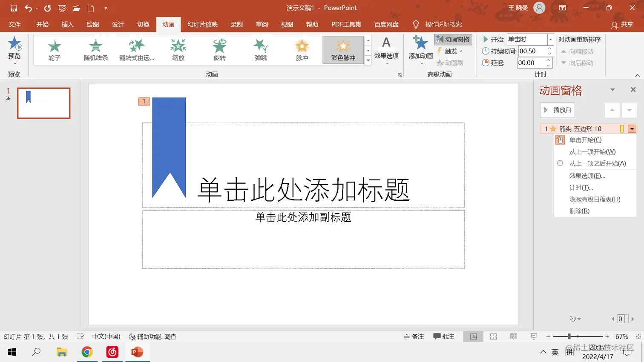Zoom in with the plus button
The width and height of the screenshot is (644, 362).
(607, 336)
